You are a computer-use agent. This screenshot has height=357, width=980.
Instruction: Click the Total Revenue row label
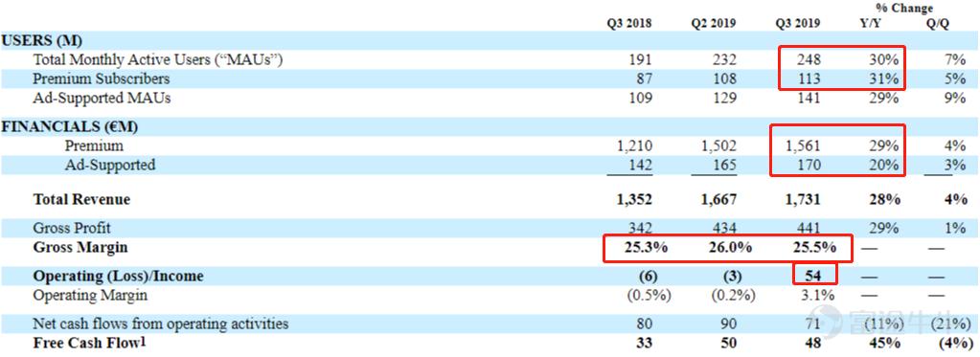tap(81, 199)
